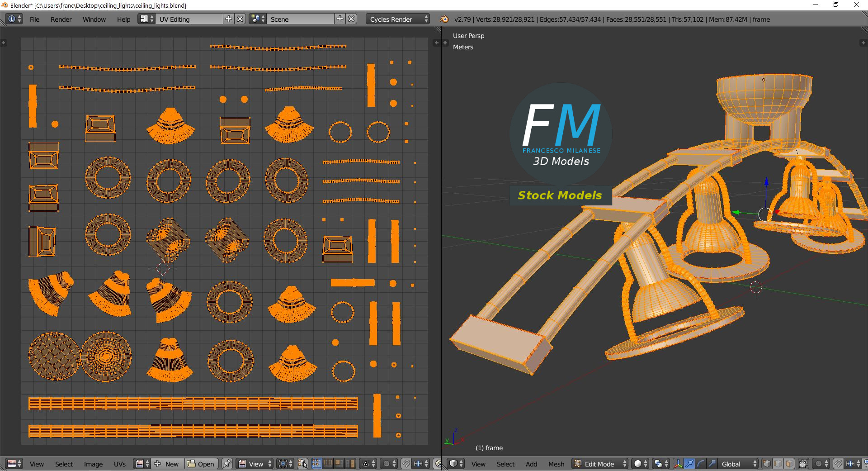This screenshot has height=471, width=868.
Task: Toggle proportional editing in the UV editor
Action: click(389, 464)
